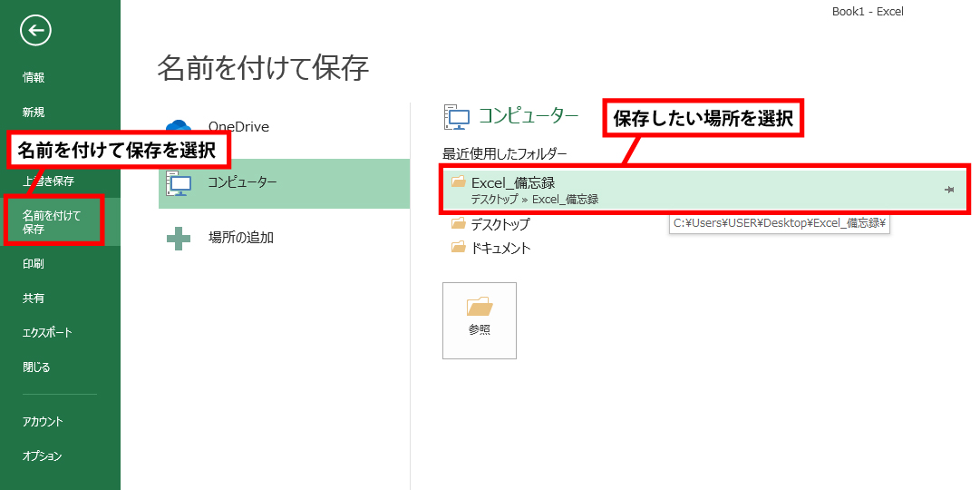Screen dimensions: 980x490
Task: Go to the 新規 page
Action: coord(34,113)
